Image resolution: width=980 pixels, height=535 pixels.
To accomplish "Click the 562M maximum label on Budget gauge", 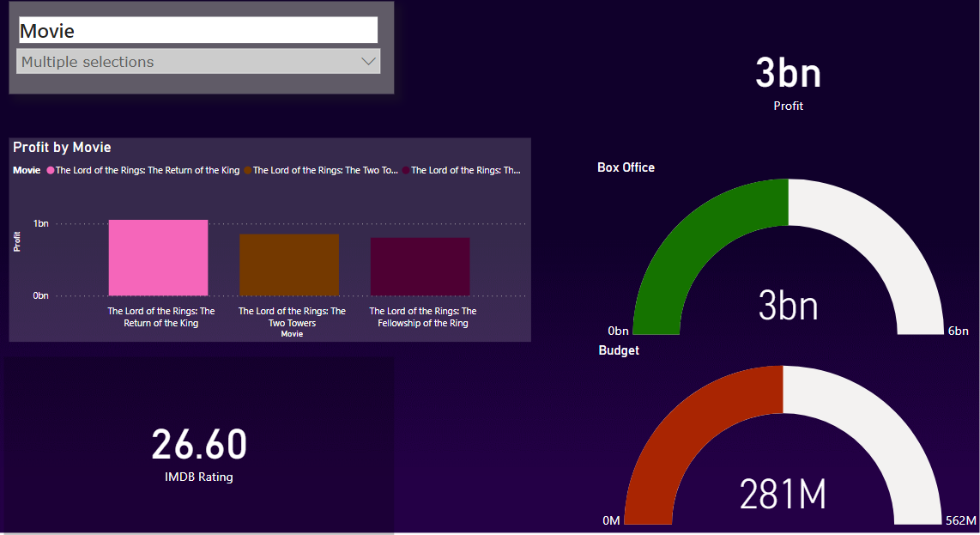I will coord(960,520).
